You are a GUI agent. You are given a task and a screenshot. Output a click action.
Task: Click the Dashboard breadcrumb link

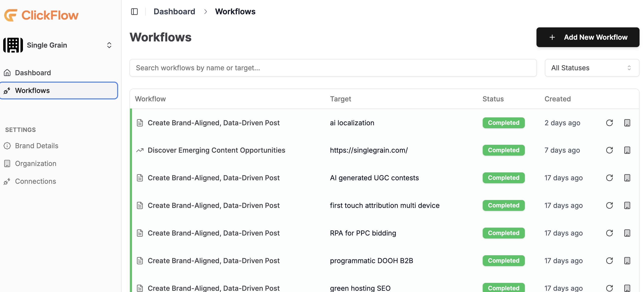(x=174, y=12)
